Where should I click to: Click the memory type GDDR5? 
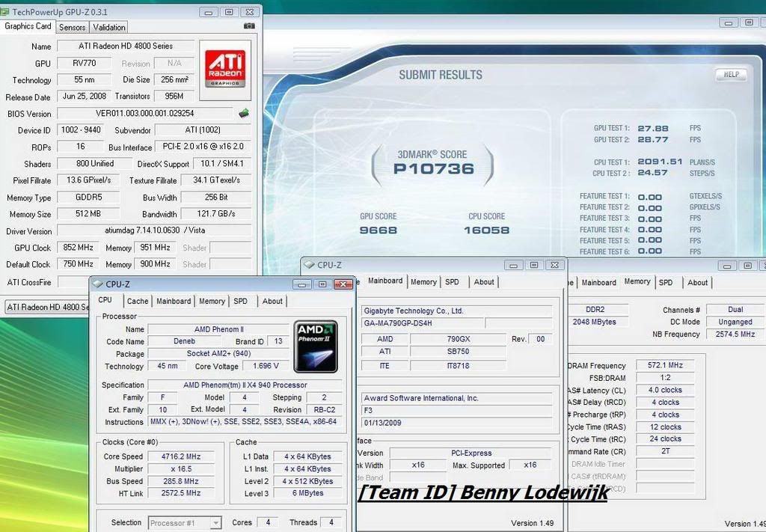point(88,198)
